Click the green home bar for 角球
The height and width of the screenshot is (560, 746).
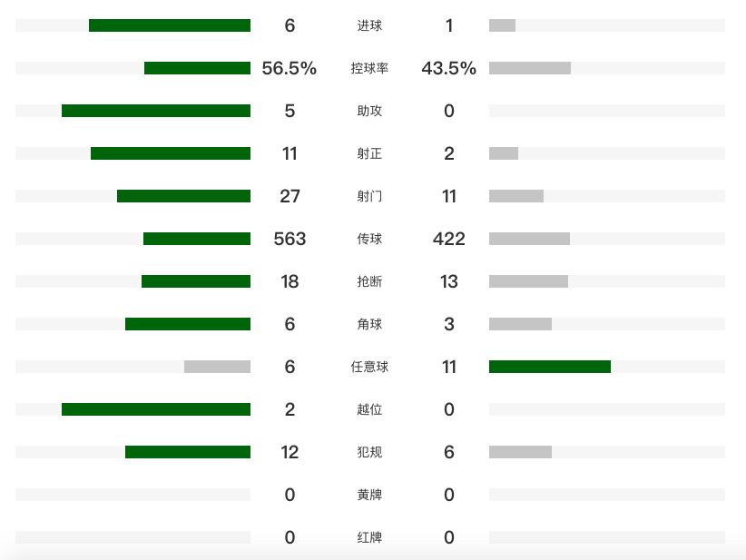point(188,324)
